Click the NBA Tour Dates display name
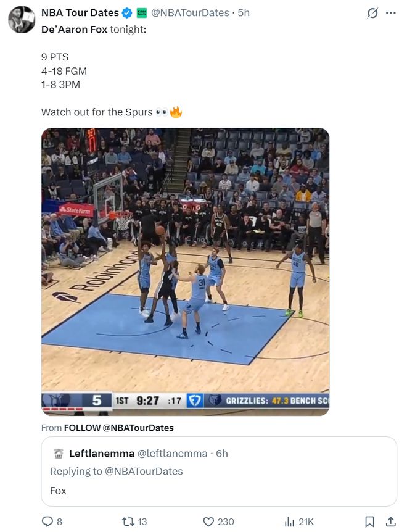Screen dimensions: 407x532 tap(80, 13)
